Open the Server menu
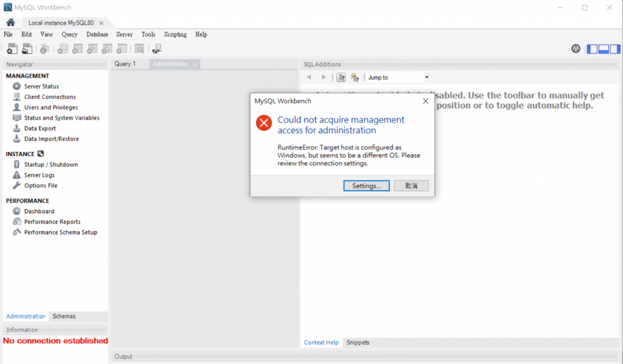This screenshot has height=364, width=623. 124,35
